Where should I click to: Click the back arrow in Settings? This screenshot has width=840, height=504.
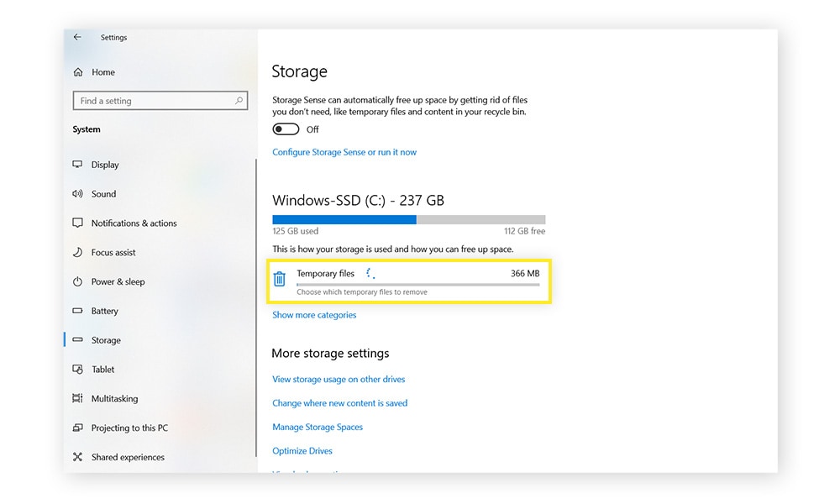coord(77,37)
